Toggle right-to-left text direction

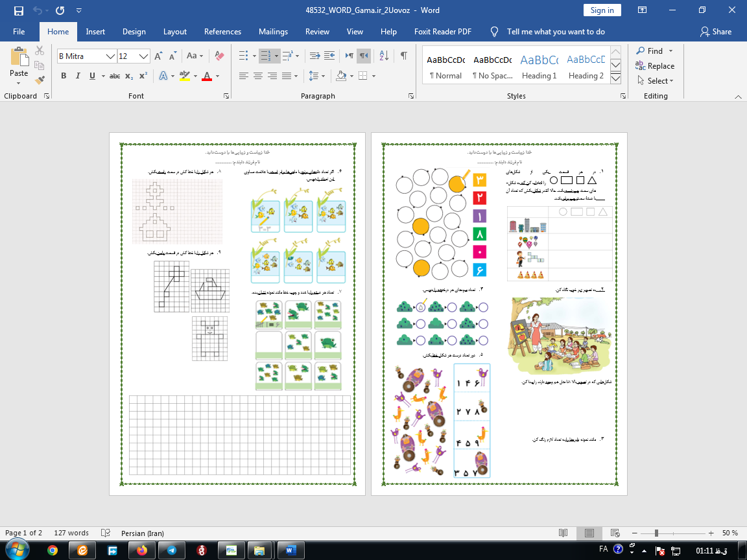click(364, 56)
